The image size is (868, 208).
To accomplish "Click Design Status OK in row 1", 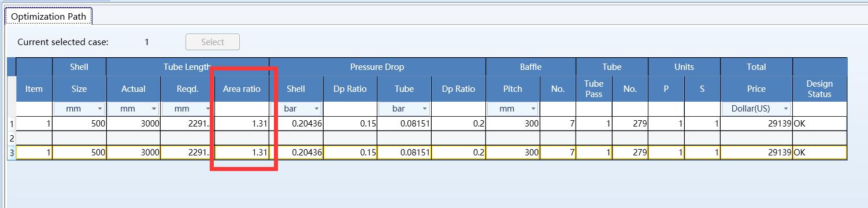I will coord(819,124).
